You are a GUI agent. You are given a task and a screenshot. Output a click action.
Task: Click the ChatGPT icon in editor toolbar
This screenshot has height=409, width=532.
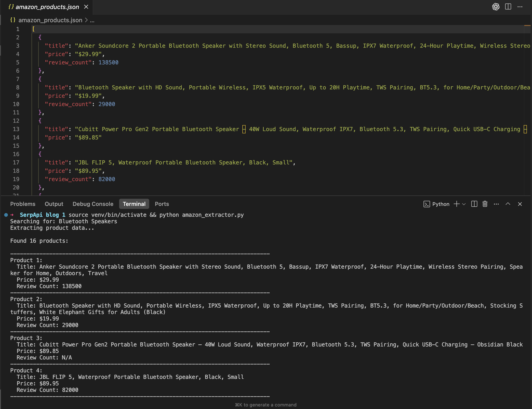(x=495, y=7)
